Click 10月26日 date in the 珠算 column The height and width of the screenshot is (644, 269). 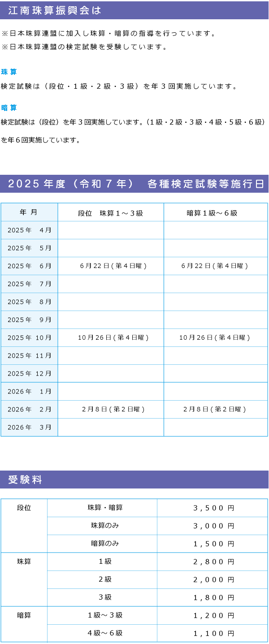pos(113,337)
